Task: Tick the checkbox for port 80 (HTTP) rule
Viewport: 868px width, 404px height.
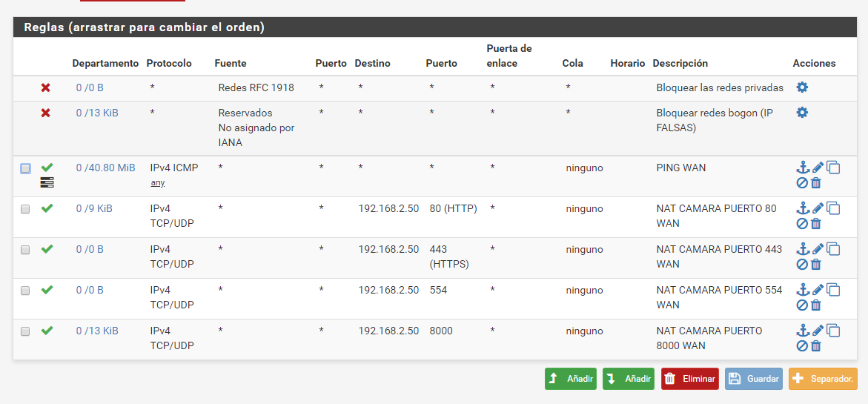Action: [x=25, y=209]
